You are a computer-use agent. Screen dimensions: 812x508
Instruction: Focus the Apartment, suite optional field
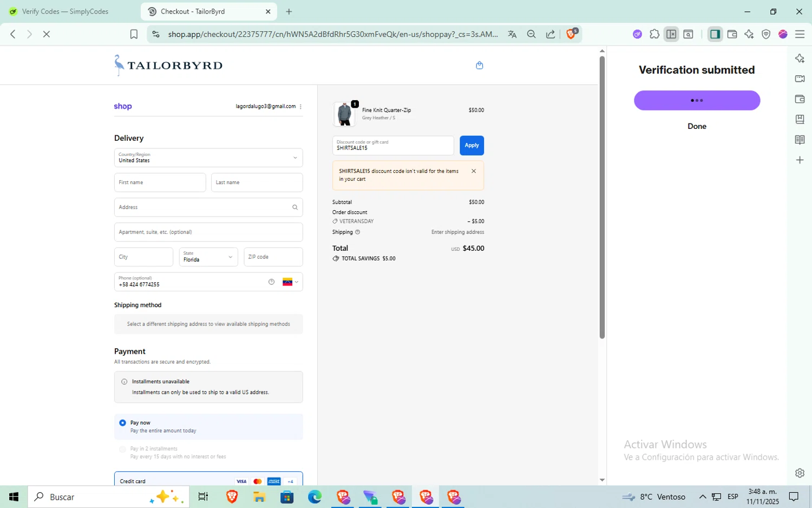tap(208, 232)
